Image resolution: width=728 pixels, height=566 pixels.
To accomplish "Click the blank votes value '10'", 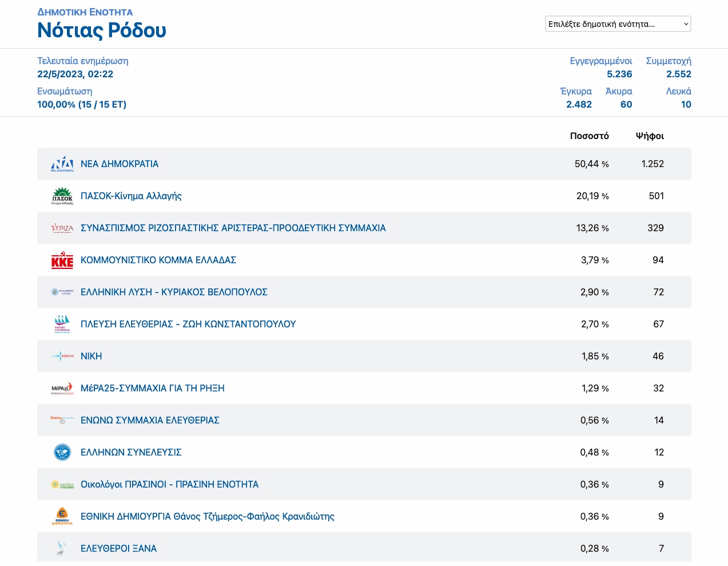I will click(x=686, y=104).
